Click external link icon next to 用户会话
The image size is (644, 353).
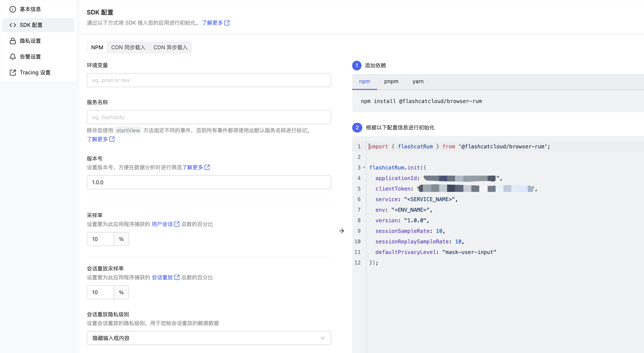coord(177,224)
